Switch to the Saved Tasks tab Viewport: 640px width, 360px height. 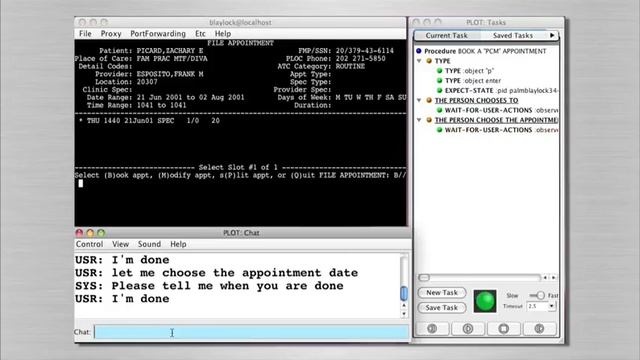coord(513,36)
